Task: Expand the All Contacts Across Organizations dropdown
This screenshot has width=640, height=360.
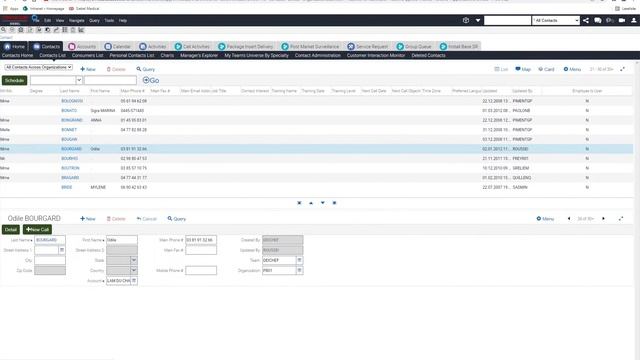Action: (x=39, y=67)
